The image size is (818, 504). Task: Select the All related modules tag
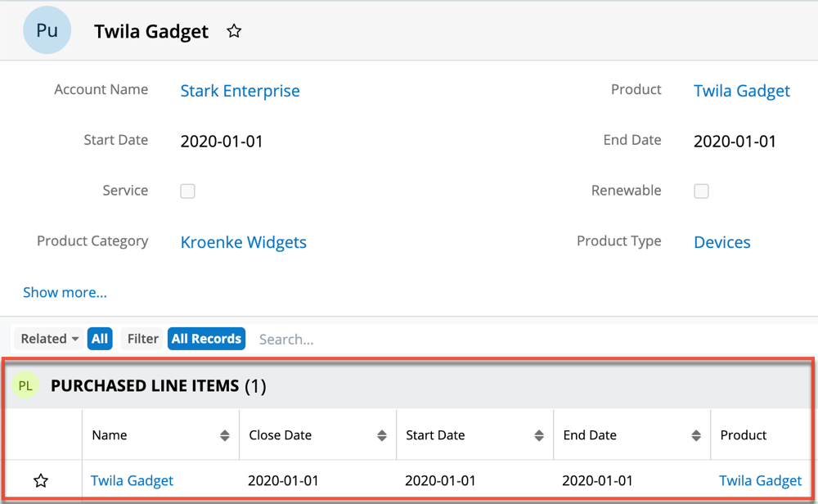[x=100, y=339]
